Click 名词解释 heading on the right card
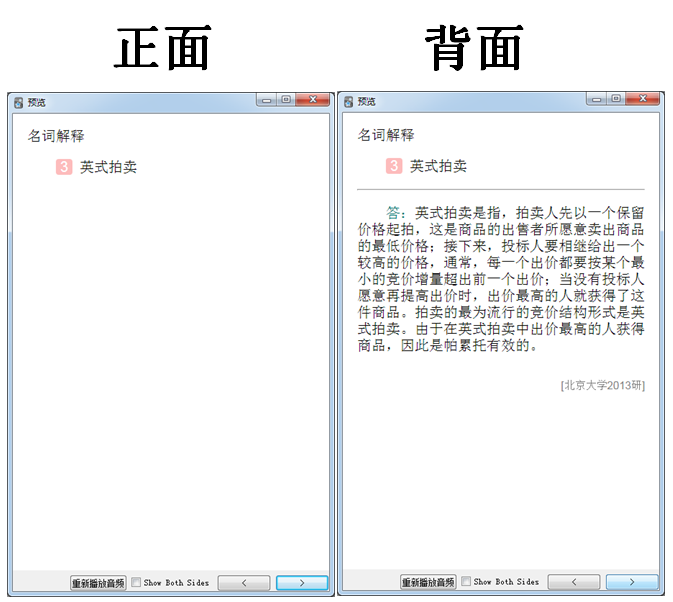Screen dimensions: 673x602 coord(386,135)
